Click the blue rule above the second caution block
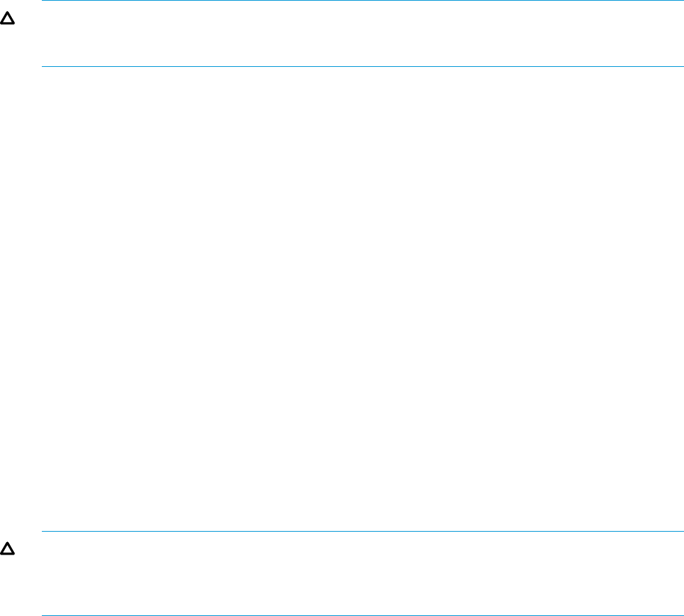 point(363,532)
